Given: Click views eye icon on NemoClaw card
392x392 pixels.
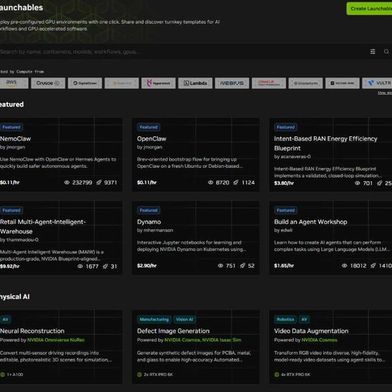Looking at the screenshot, I should point(67,182).
